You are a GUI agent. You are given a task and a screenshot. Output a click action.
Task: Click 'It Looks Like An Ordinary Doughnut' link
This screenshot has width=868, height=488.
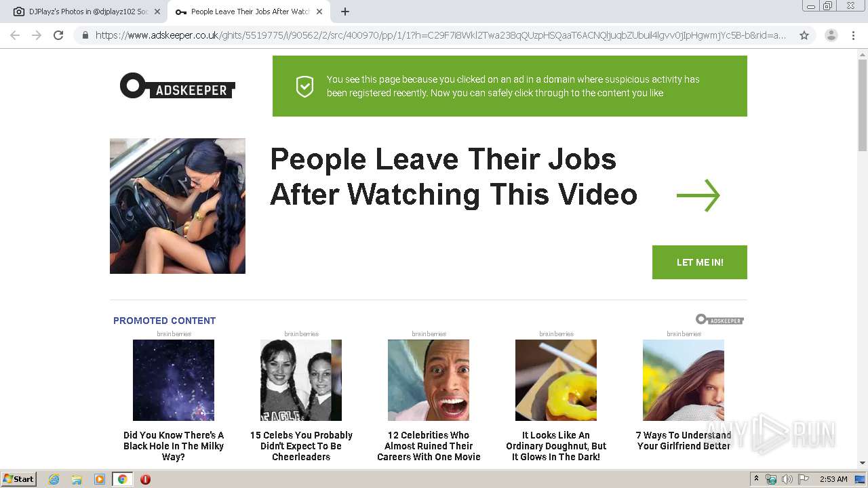[x=556, y=446]
